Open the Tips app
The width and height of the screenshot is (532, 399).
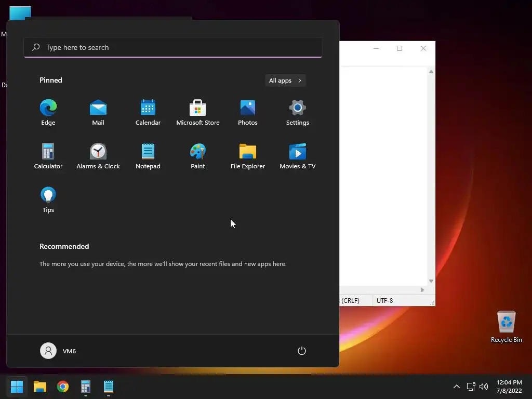pos(48,200)
